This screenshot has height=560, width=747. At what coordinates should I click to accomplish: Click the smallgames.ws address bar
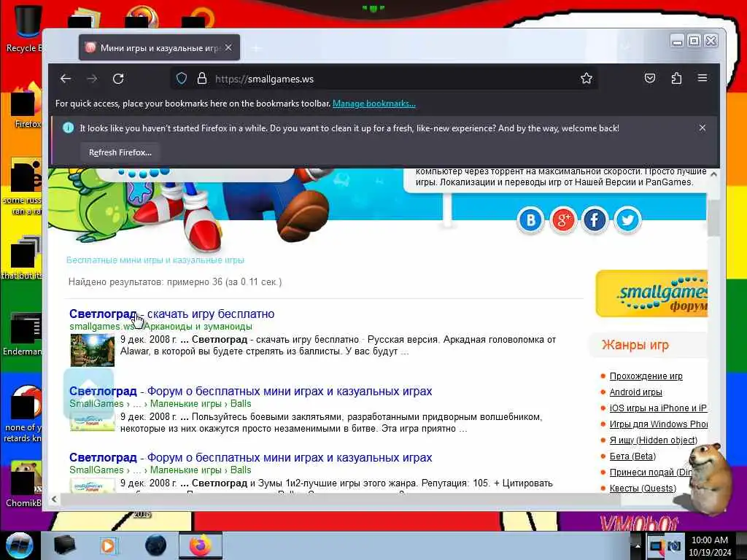pyautogui.click(x=384, y=79)
